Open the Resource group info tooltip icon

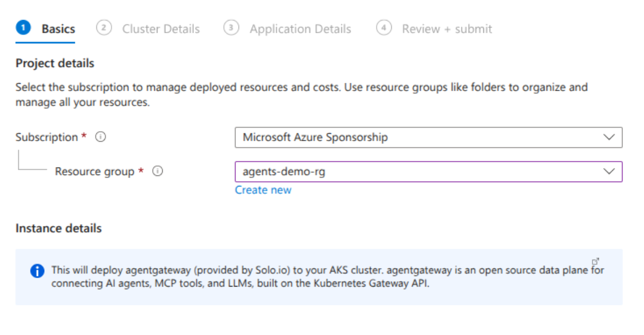click(x=157, y=172)
